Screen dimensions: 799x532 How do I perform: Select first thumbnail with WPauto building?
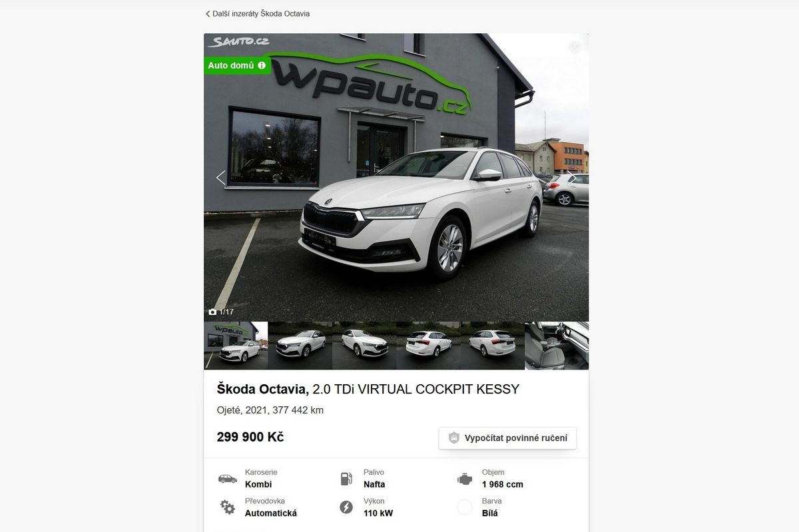[236, 346]
